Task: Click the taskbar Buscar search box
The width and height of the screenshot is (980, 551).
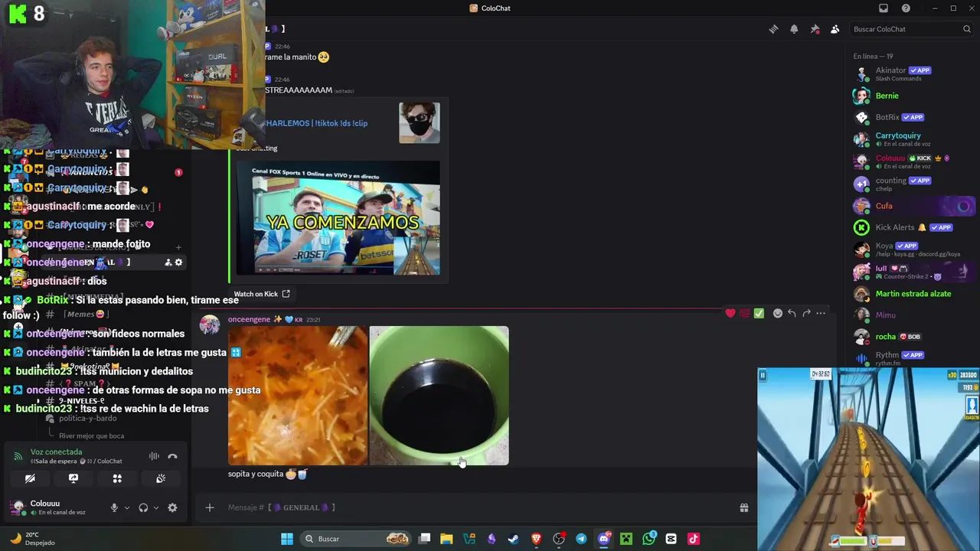Action: [x=357, y=539]
